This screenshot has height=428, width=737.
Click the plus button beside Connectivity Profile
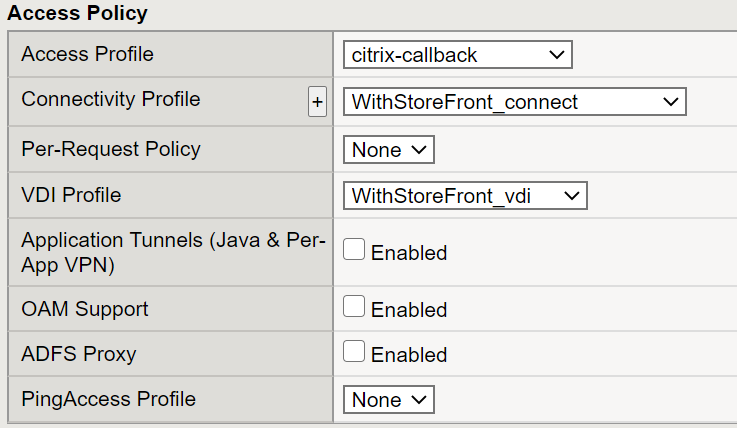[317, 102]
